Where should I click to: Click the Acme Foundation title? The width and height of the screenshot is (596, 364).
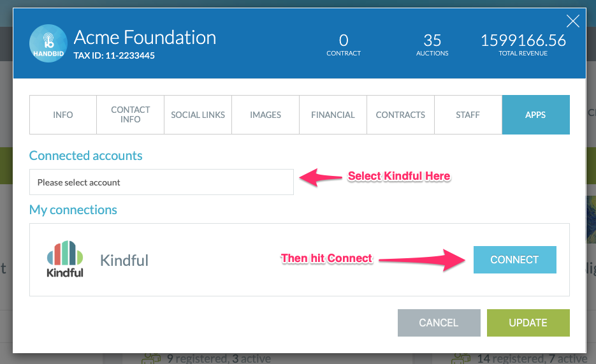[x=145, y=38]
